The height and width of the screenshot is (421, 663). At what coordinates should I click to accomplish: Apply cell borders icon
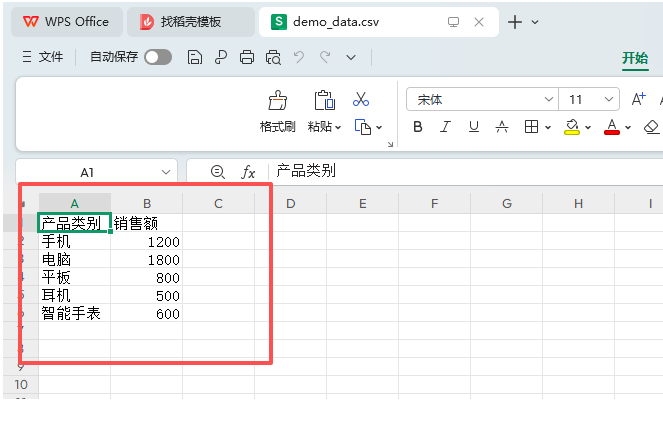(531, 126)
